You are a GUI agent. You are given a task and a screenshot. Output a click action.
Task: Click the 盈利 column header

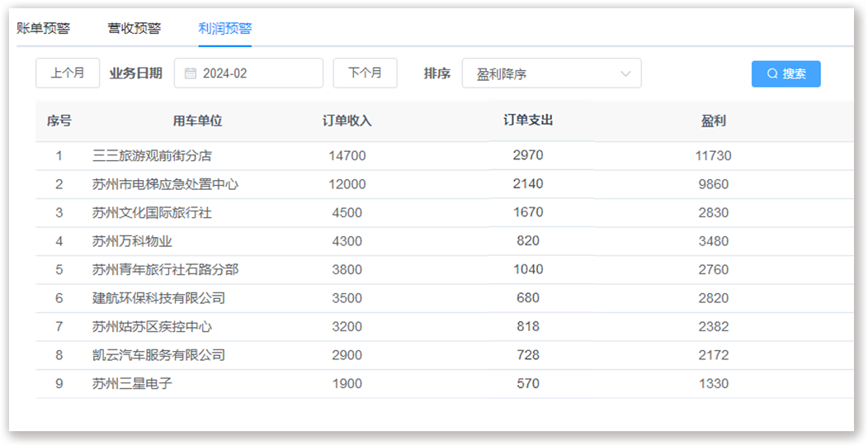[x=713, y=121]
